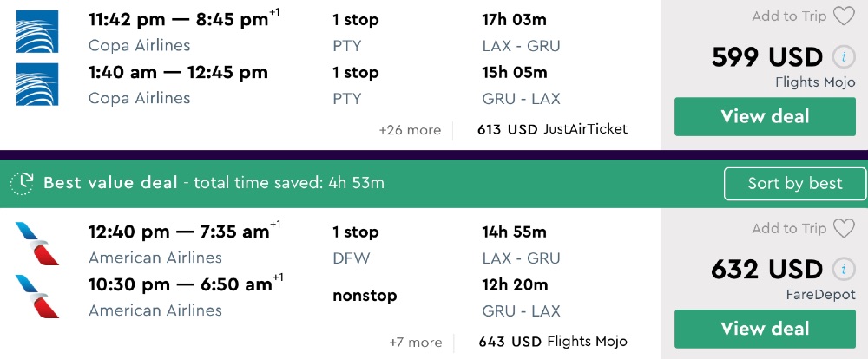Toggle Add to Trip for American Airlines deal

point(789,229)
